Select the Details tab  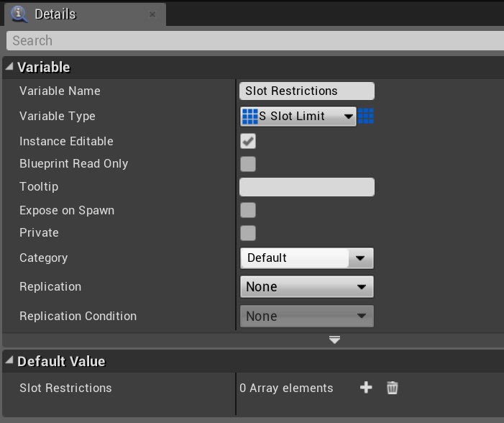pos(55,14)
